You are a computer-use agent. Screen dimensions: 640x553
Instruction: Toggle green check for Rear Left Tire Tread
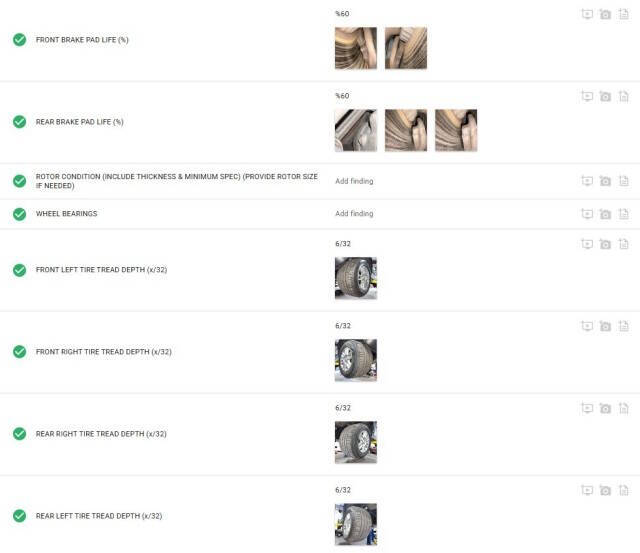(19, 516)
